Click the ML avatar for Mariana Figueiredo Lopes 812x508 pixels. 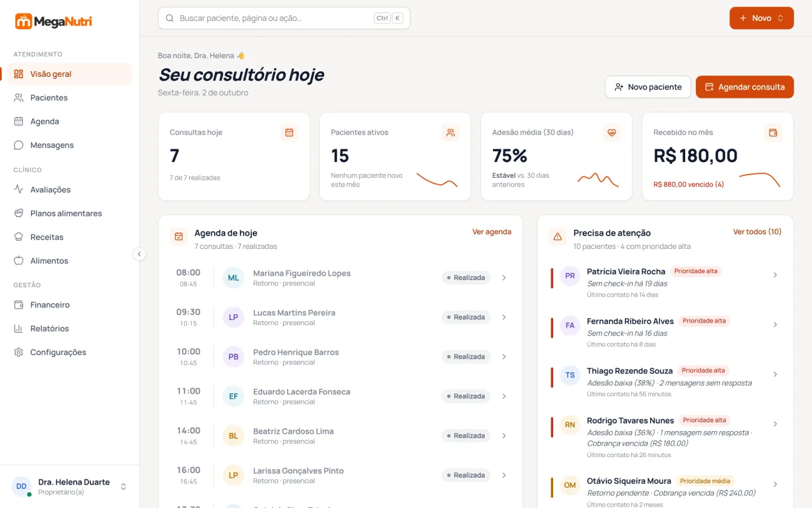point(233,278)
